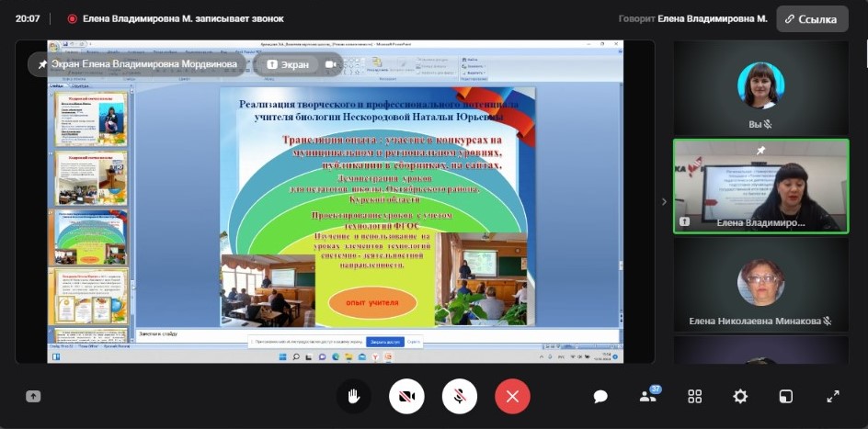Click Закрыть доступ in shared screen
The height and width of the screenshot is (429, 868).
click(x=384, y=342)
